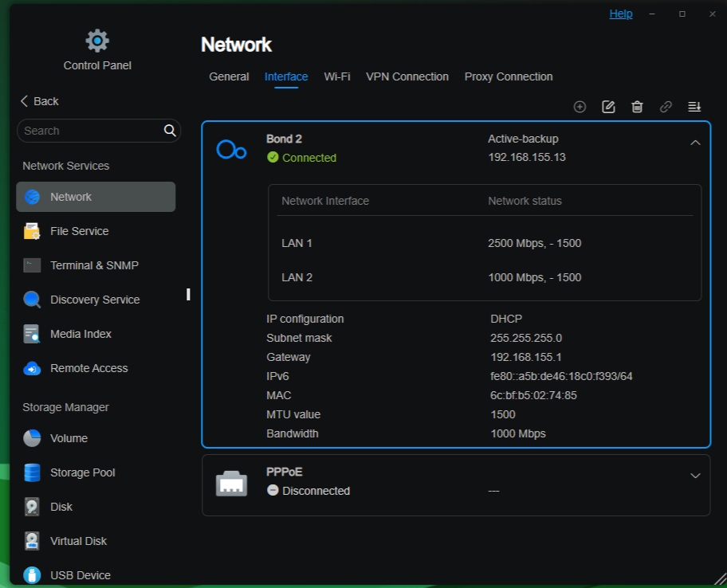
Task: Open Storage Pool settings
Action: point(96,472)
